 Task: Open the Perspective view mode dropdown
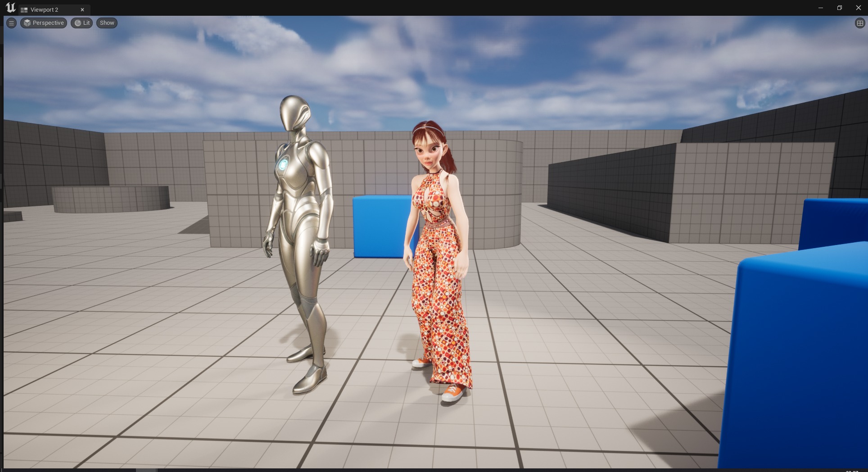pos(44,23)
